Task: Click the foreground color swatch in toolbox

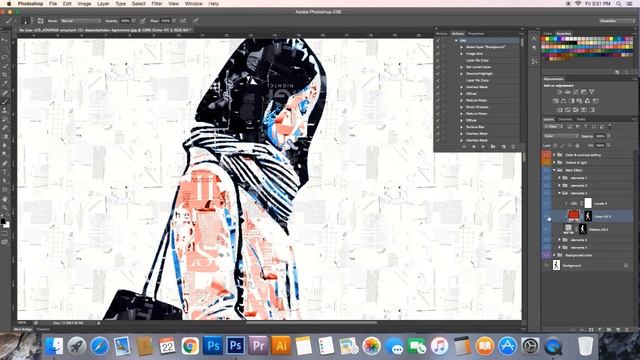Action: click(x=3, y=221)
